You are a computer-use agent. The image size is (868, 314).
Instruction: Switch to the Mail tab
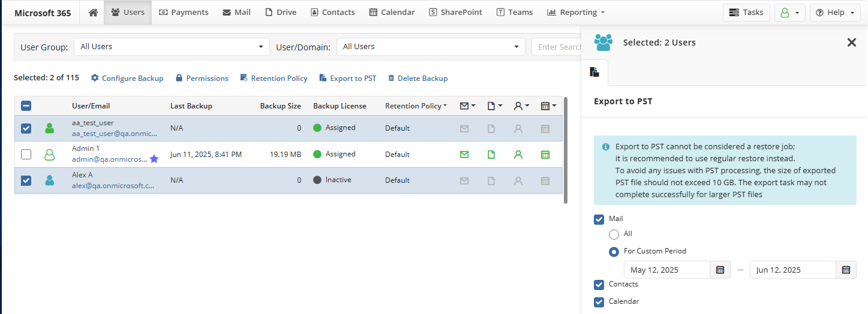click(x=236, y=12)
